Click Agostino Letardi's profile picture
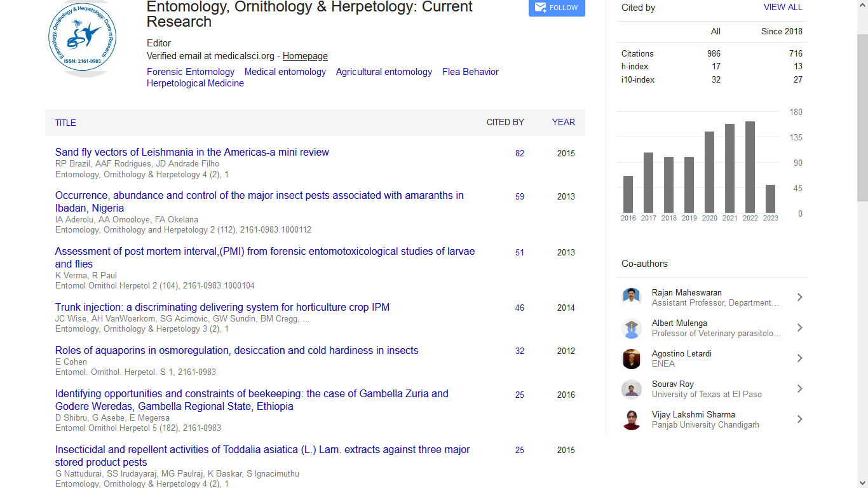 click(631, 358)
